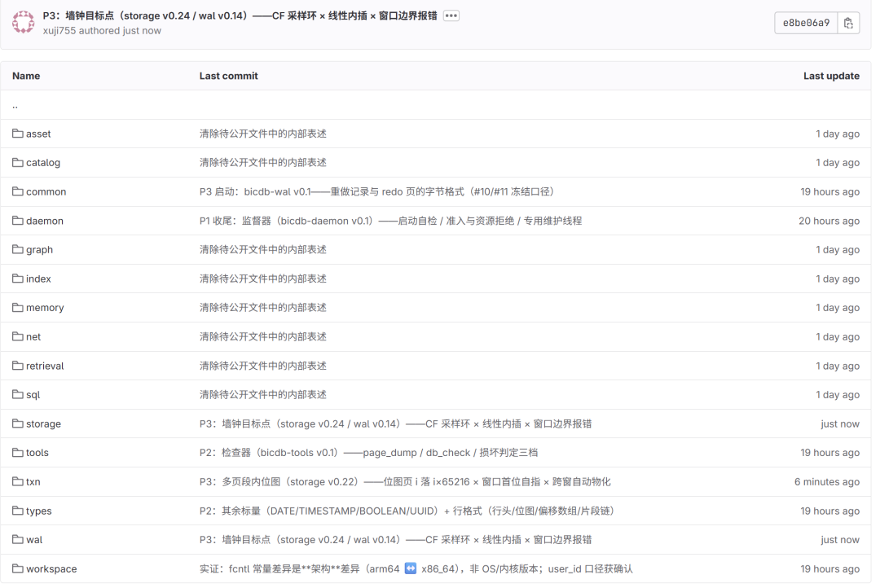Screen dimensions: 880x588
Task: Click the types folder icon
Action: (x=17, y=511)
